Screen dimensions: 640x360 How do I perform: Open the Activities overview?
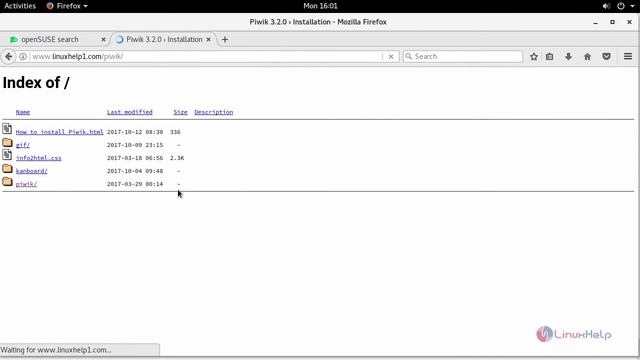(x=20, y=6)
